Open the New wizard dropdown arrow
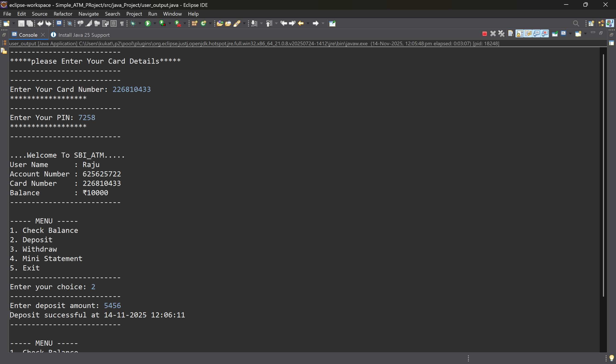 [13, 23]
